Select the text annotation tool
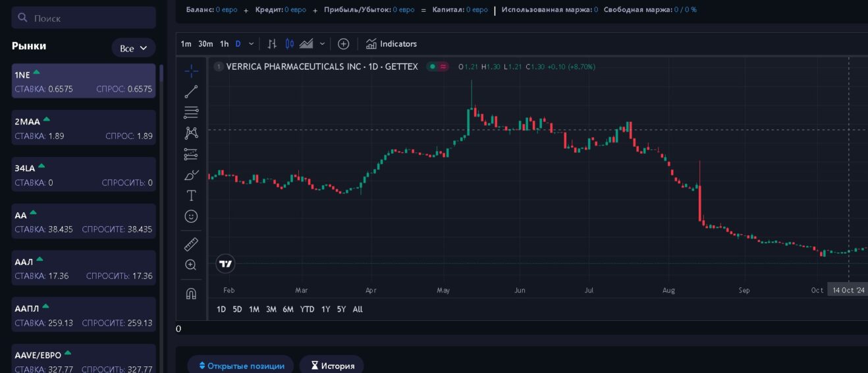Image resolution: width=868 pixels, height=373 pixels. pos(191,196)
